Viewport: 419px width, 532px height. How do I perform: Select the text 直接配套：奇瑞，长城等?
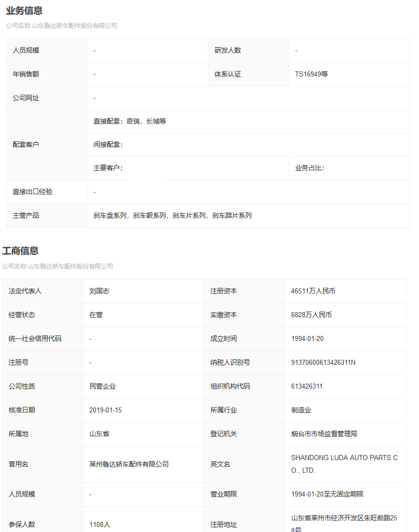tap(130, 122)
